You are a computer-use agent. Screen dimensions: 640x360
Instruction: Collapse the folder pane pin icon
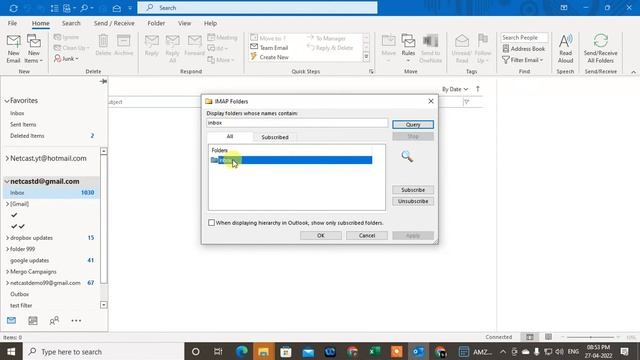(x=103, y=81)
